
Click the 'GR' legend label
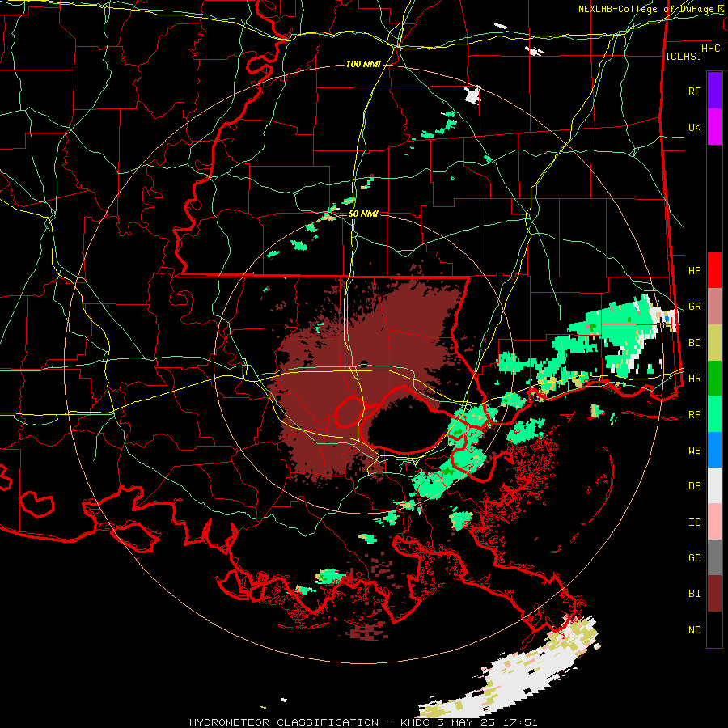[694, 307]
